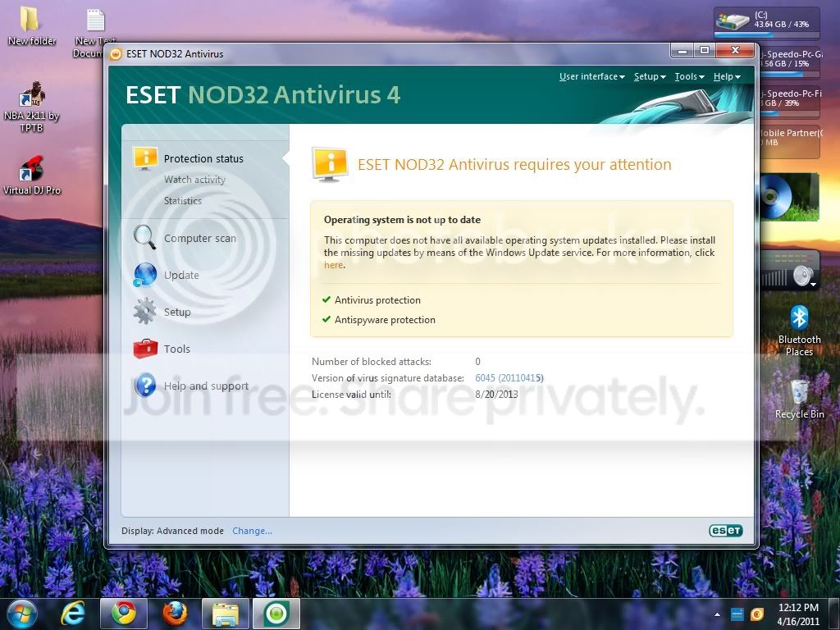Click ESET tray icon in notification area

point(756,614)
